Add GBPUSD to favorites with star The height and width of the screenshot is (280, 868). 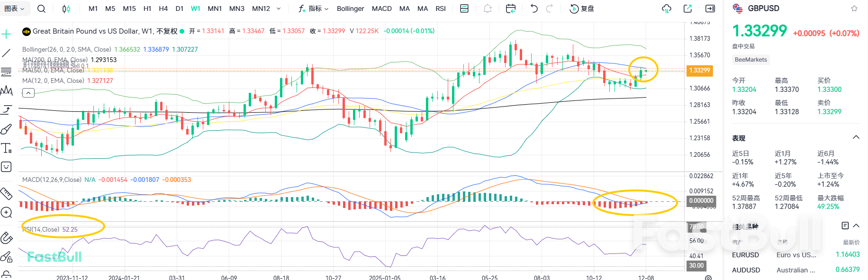point(854,9)
